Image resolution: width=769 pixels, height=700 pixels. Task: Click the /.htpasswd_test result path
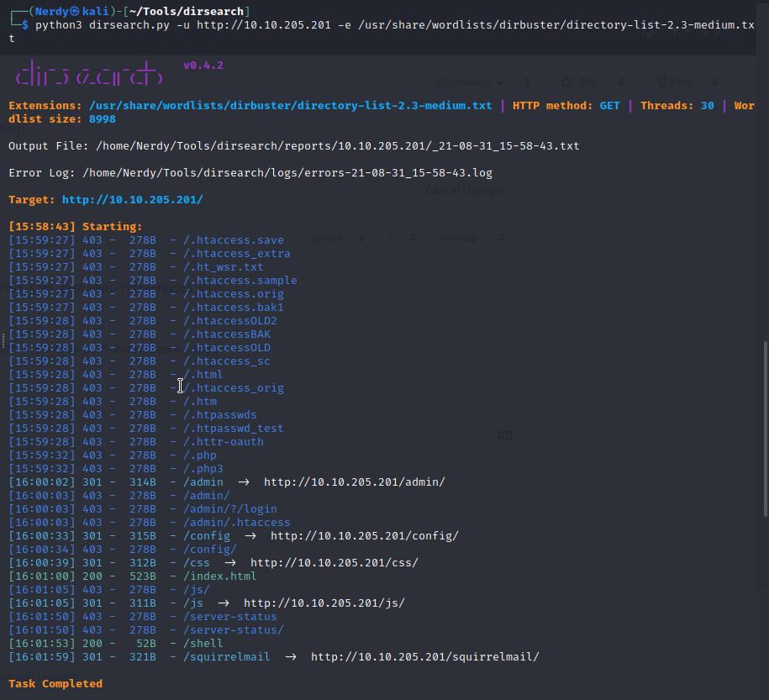(x=234, y=429)
